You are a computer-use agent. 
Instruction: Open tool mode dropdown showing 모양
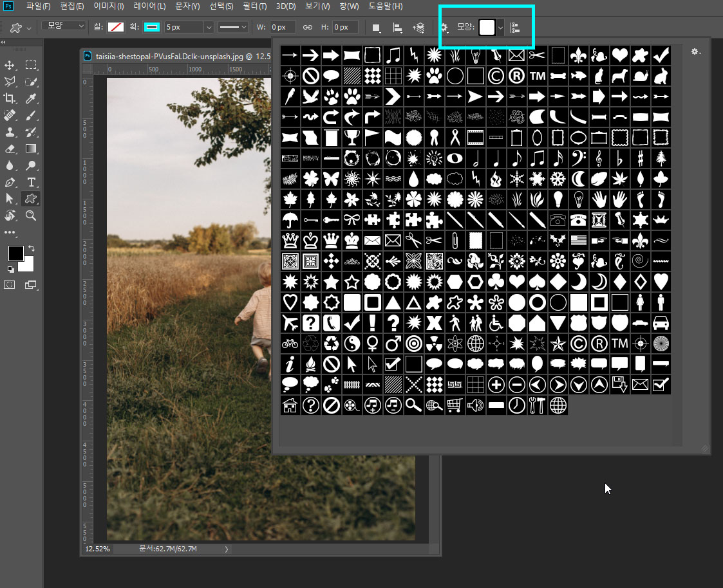click(x=64, y=26)
